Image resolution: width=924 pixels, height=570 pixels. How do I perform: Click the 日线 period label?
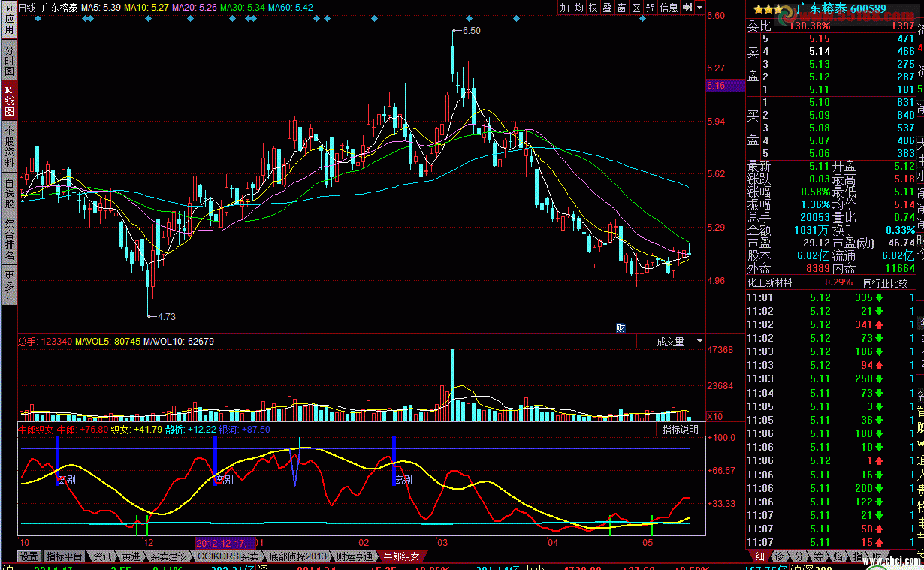tap(27, 7)
